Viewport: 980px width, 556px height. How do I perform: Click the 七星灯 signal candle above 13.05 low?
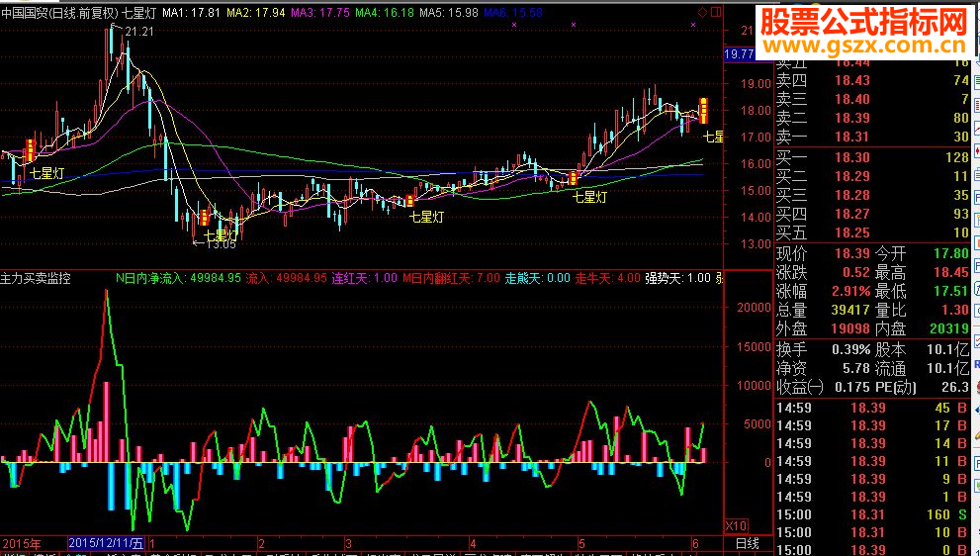(x=205, y=219)
